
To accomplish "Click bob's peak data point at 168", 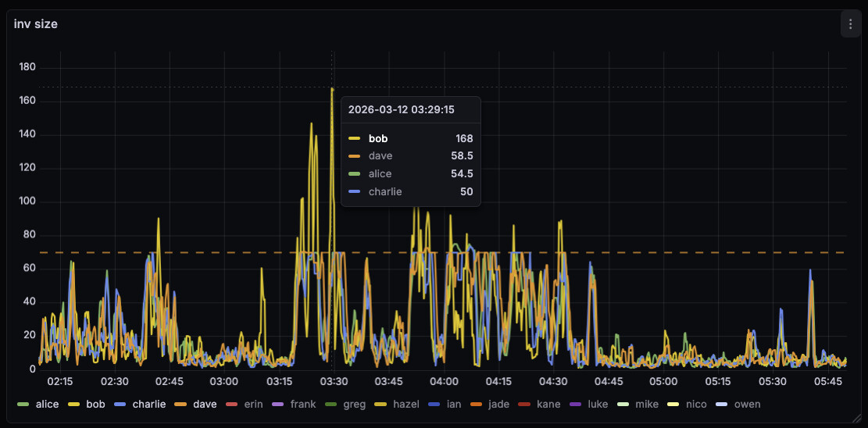I will 332,88.
